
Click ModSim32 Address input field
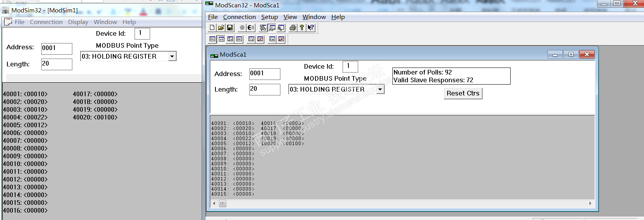[57, 49]
